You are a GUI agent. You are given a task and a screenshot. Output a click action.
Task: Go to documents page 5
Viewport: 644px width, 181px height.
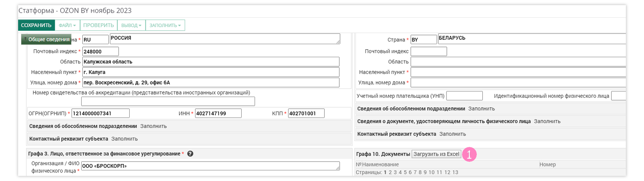(x=405, y=172)
